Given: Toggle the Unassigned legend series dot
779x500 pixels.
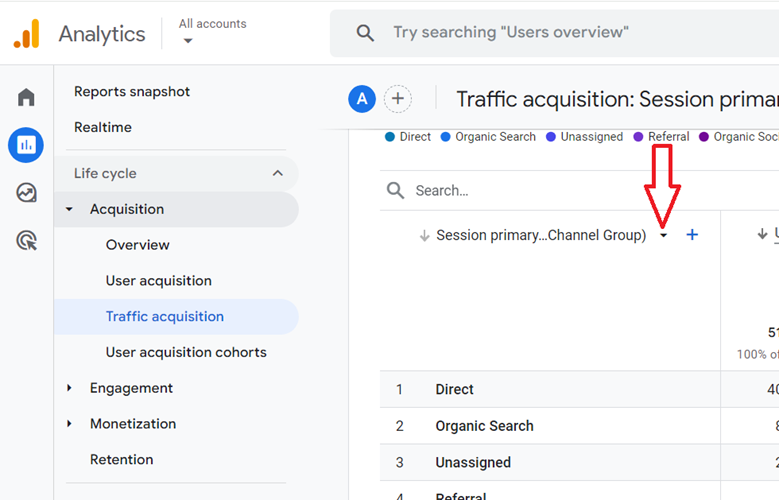Looking at the screenshot, I should pos(551,137).
